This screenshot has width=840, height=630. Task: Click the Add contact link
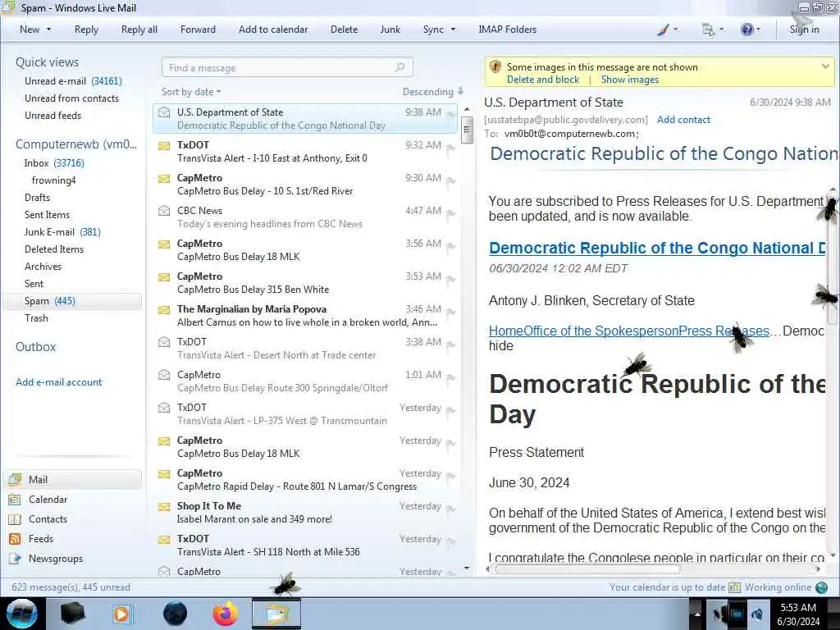tap(683, 120)
